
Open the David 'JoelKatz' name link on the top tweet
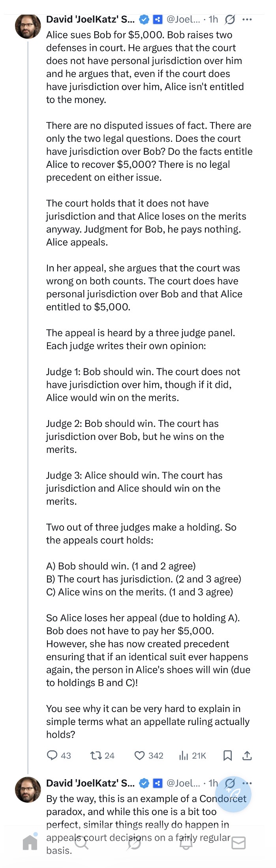coord(90,19)
